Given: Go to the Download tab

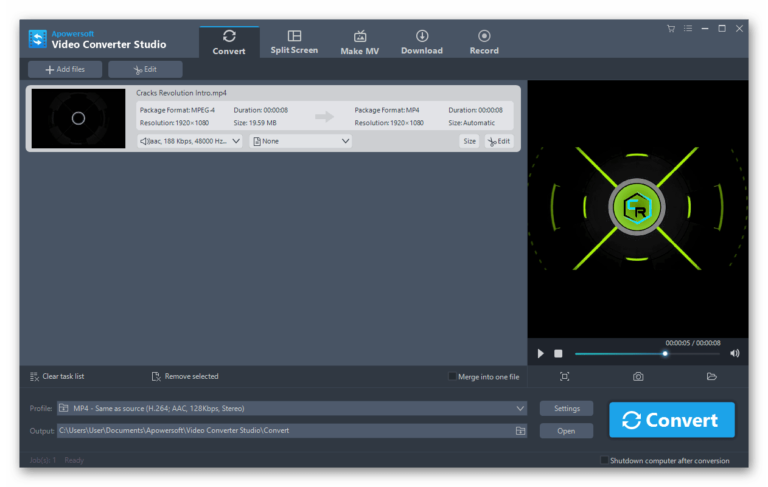Looking at the screenshot, I should [x=422, y=42].
